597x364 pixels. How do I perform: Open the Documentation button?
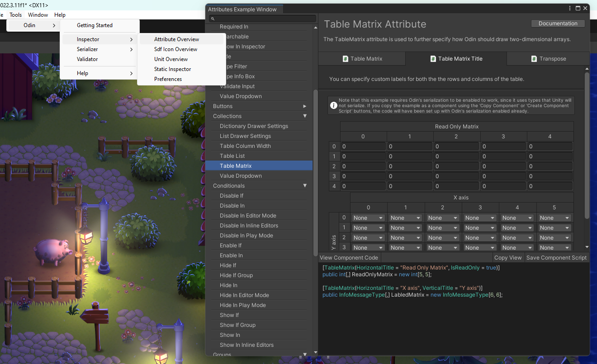pos(558,24)
